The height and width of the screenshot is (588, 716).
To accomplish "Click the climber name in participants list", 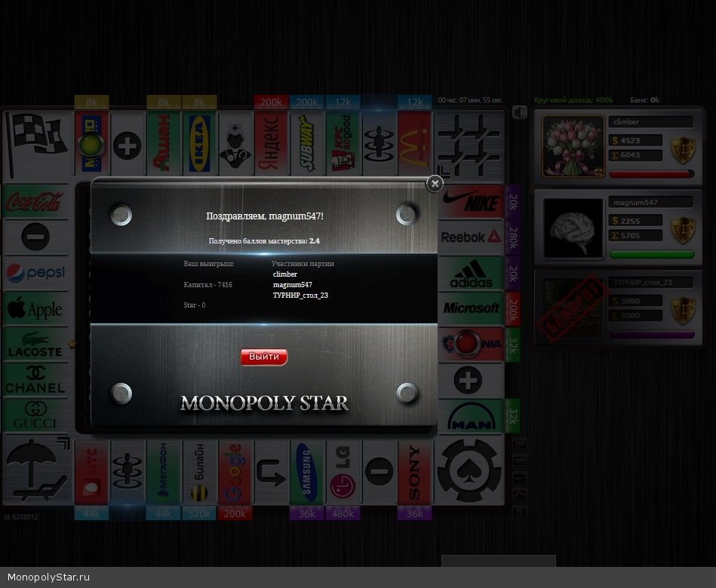I will tap(285, 274).
